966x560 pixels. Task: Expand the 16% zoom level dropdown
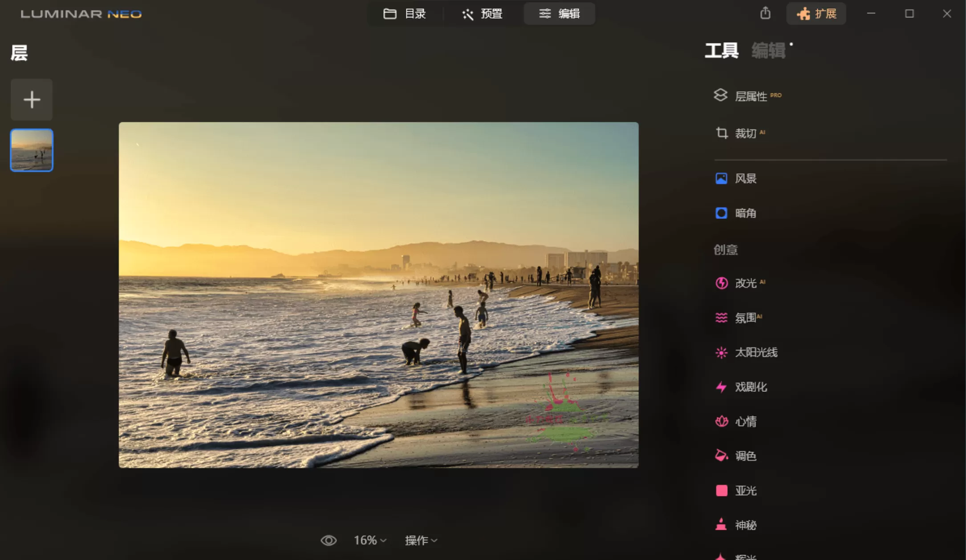tap(369, 540)
